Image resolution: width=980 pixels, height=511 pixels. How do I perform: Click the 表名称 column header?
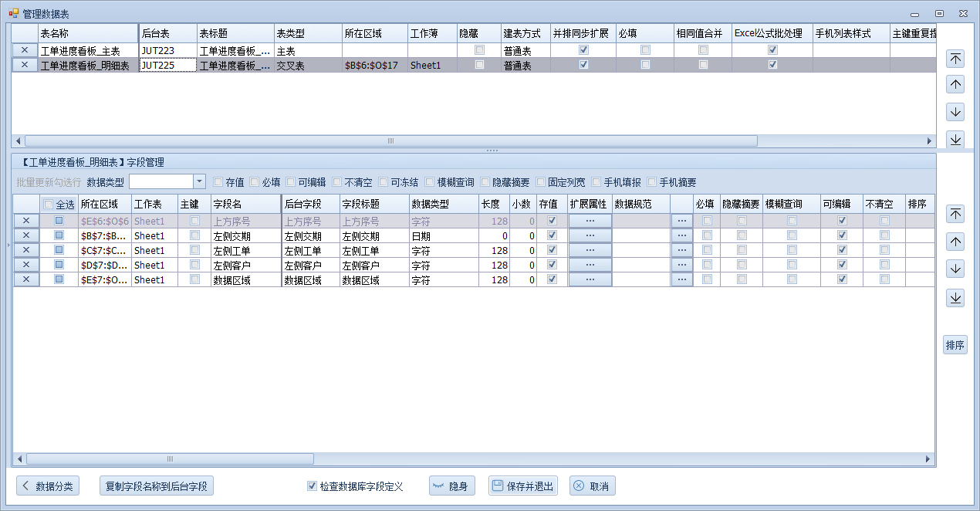click(x=86, y=34)
